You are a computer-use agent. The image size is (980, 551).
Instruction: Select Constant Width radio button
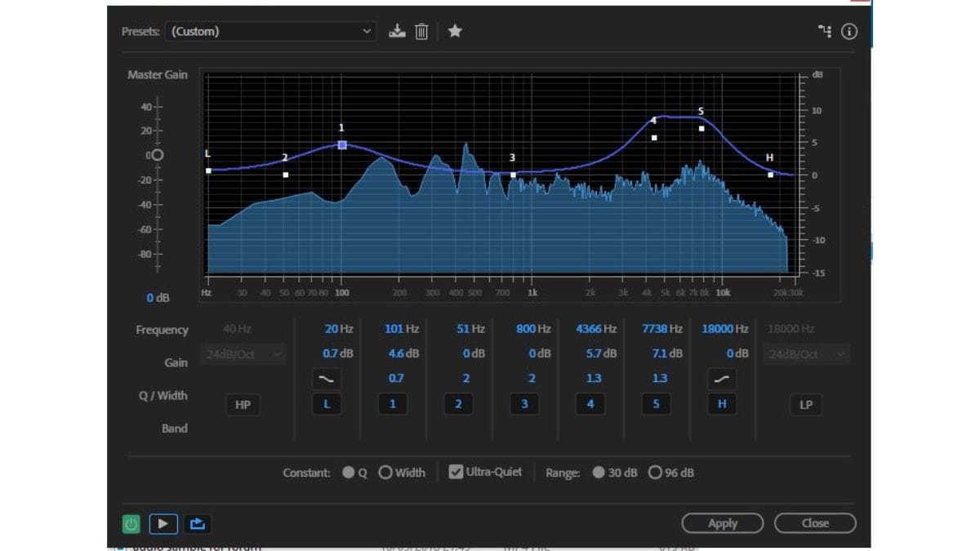(x=385, y=473)
